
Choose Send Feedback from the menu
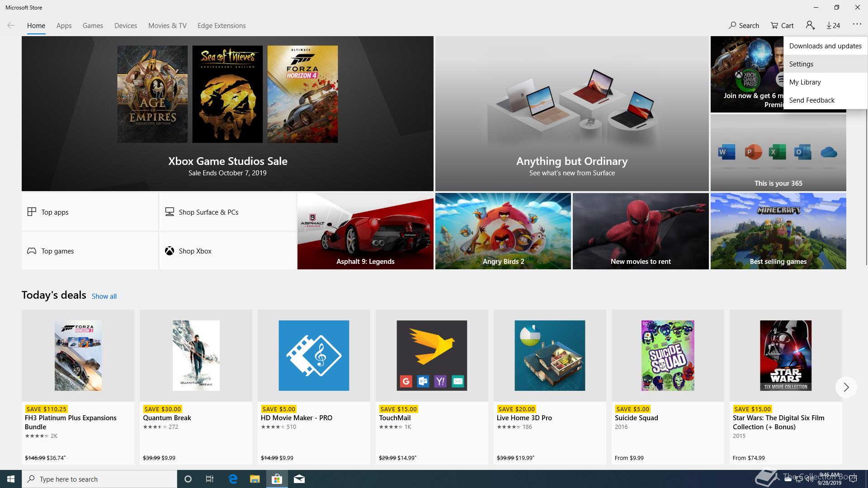click(x=825, y=100)
